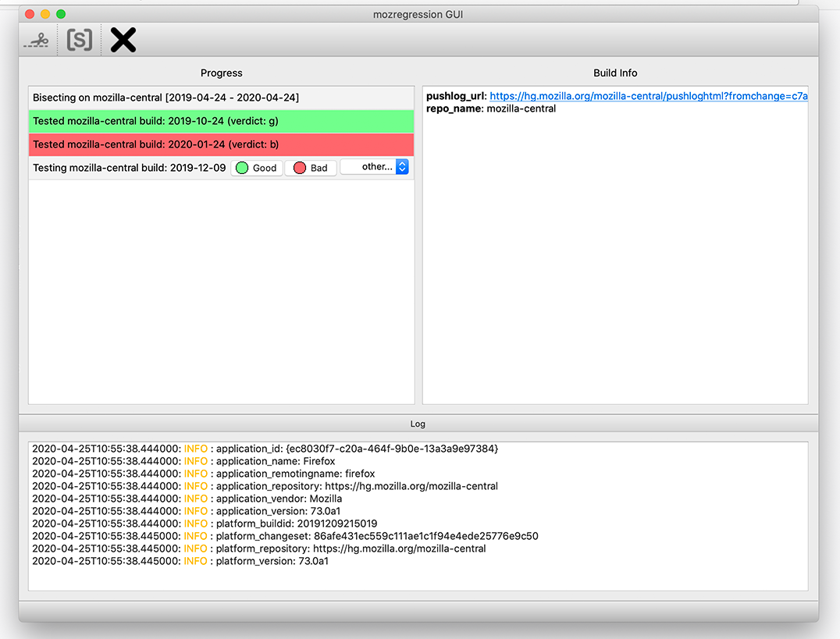Stop the bisection with the X icon
Image resolution: width=840 pixels, height=639 pixels.
tap(123, 40)
